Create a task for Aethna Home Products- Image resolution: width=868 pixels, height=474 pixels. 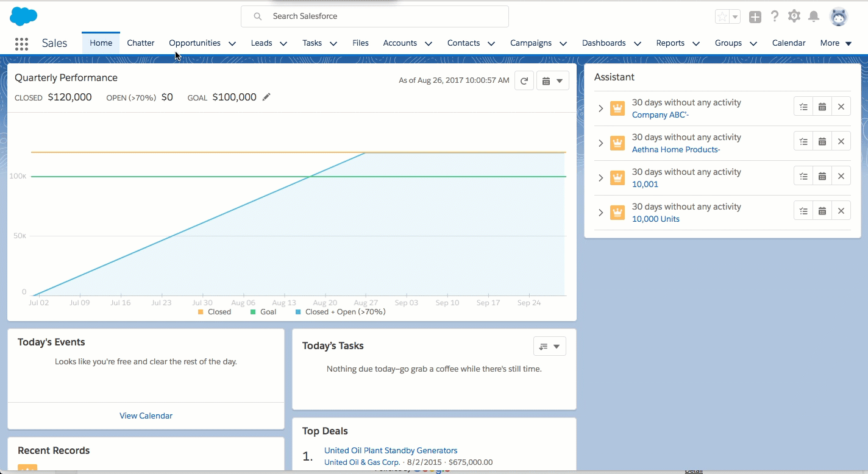[803, 141]
